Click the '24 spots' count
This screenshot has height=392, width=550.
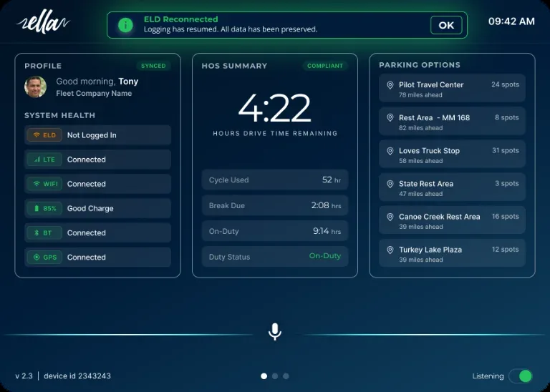click(x=505, y=84)
